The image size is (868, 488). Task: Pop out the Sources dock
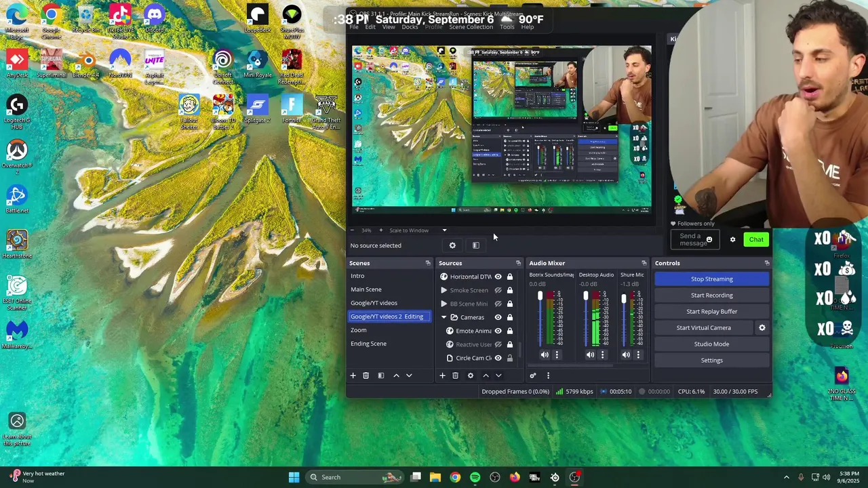coord(518,263)
